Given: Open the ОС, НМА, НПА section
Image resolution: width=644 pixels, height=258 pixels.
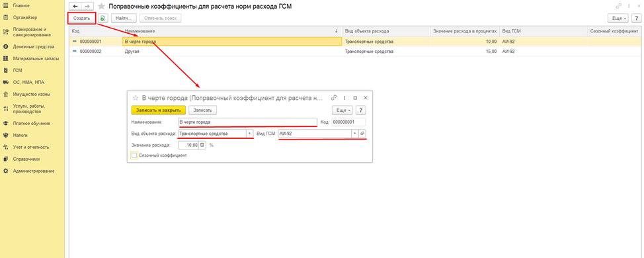Looking at the screenshot, I should pyautogui.click(x=28, y=83).
